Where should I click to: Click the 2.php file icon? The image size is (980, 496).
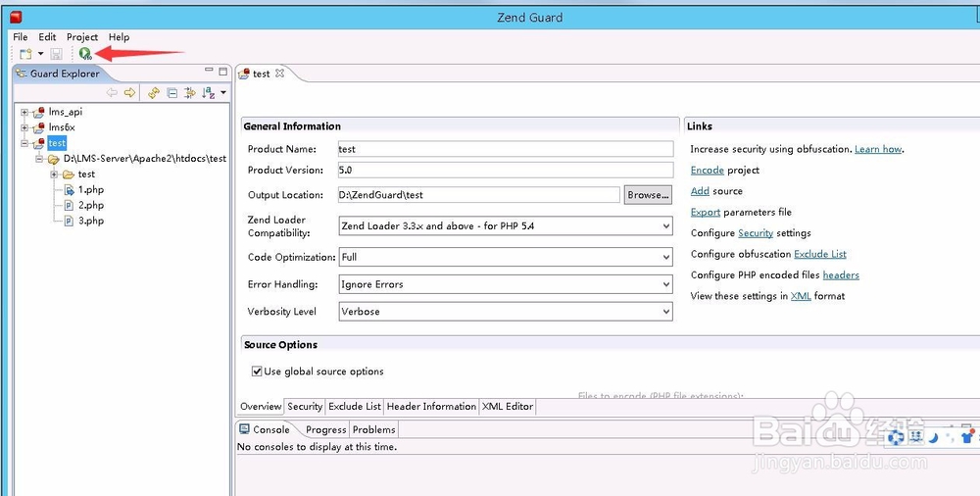pos(70,206)
